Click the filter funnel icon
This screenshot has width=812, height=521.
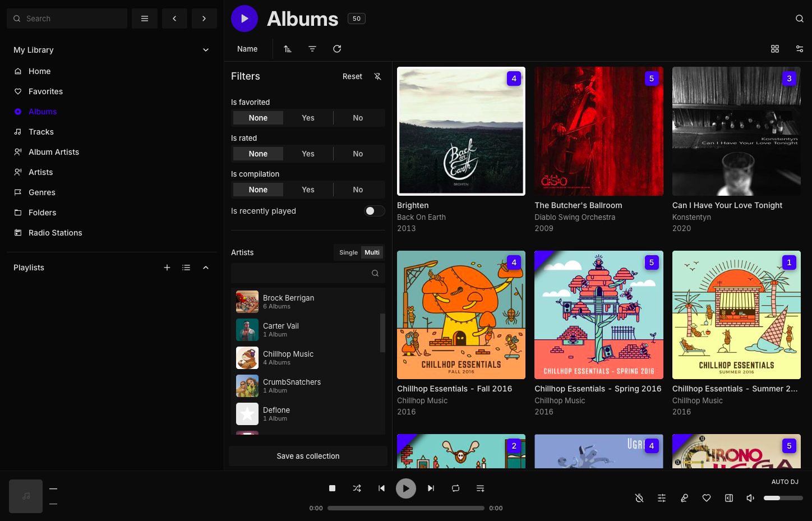click(x=312, y=49)
